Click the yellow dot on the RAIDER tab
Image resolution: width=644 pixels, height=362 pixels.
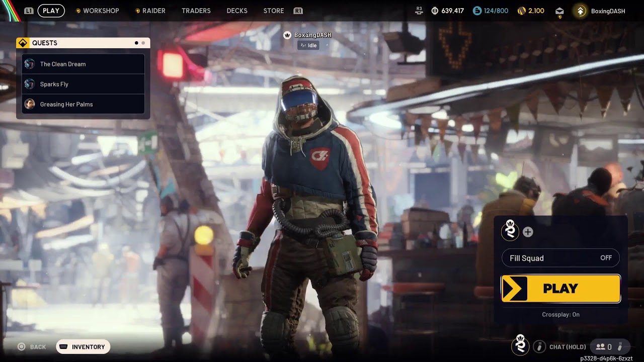[138, 11]
